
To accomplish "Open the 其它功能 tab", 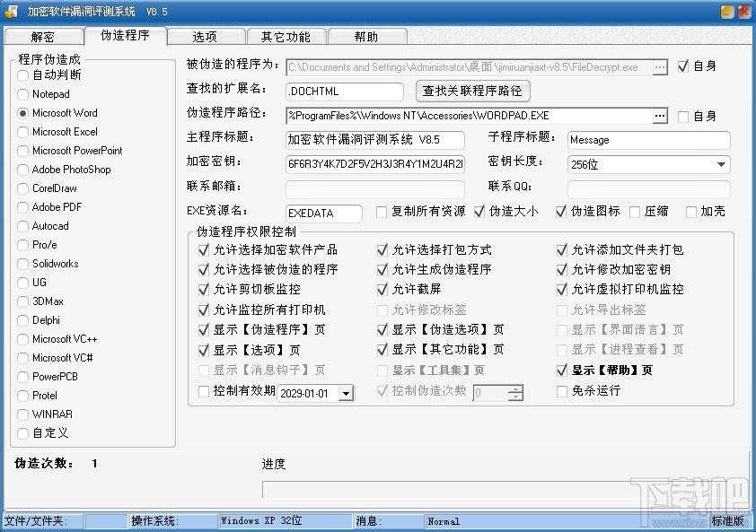I will [x=286, y=37].
